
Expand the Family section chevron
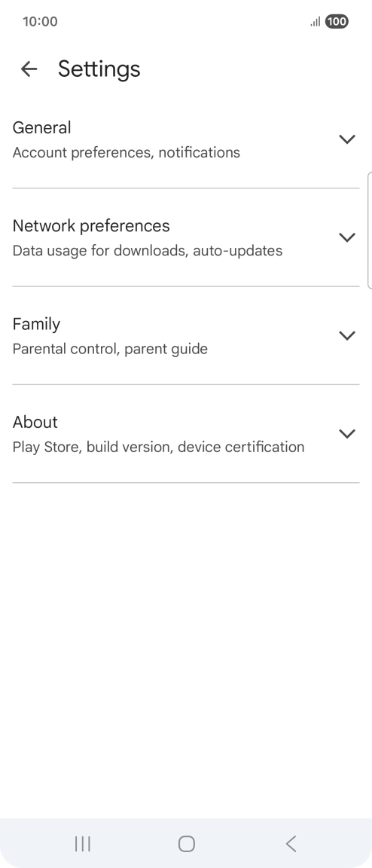(x=347, y=335)
